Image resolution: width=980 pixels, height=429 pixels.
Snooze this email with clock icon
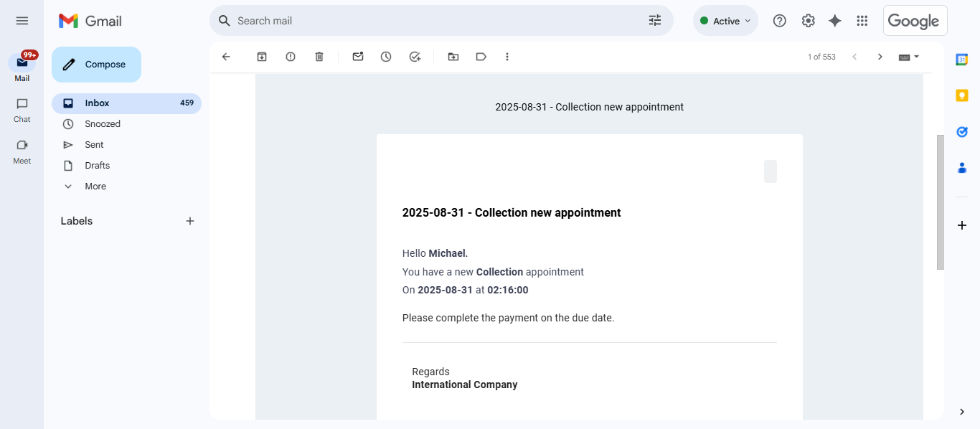(x=386, y=57)
